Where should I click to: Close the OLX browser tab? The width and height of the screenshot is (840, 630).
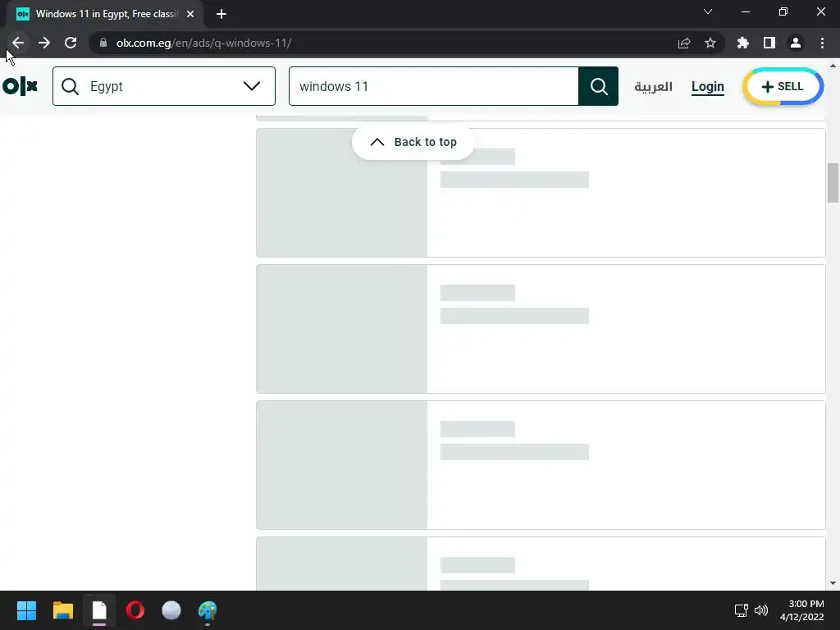tap(190, 14)
